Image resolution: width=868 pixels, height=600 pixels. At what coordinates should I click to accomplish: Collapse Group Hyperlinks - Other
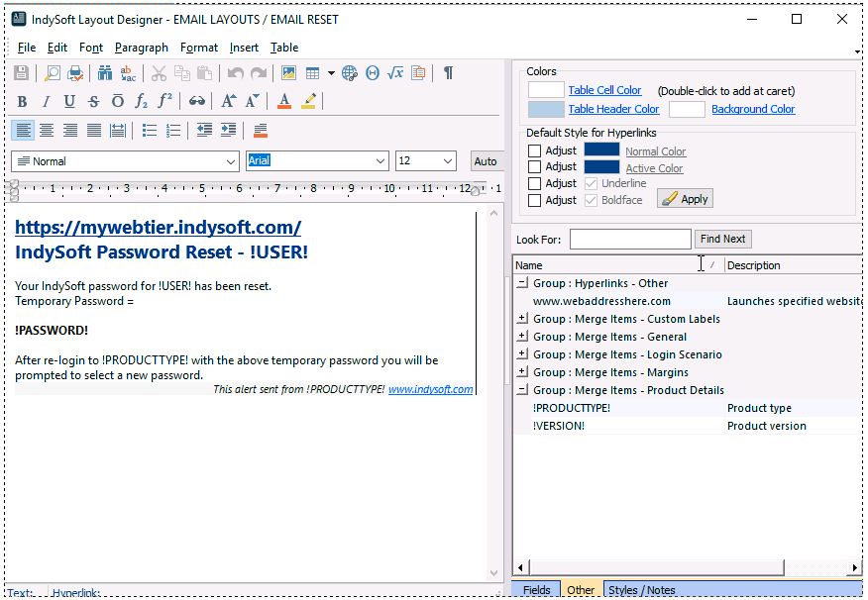point(521,283)
